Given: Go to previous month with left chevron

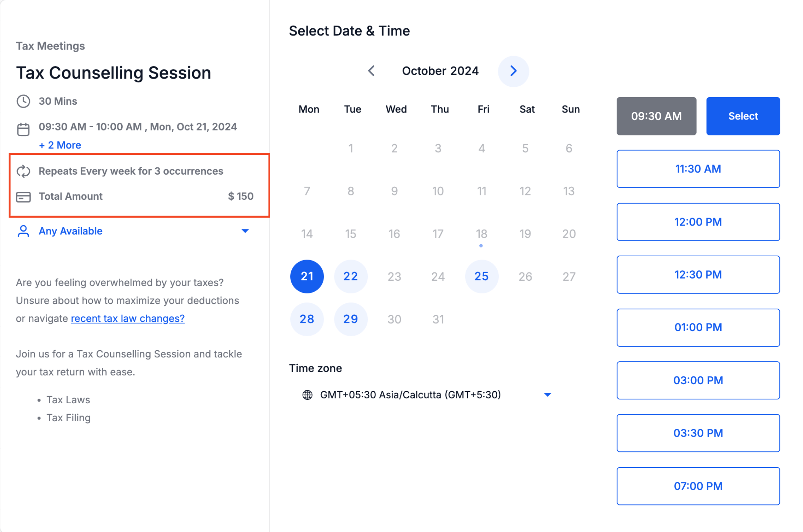Looking at the screenshot, I should (371, 71).
